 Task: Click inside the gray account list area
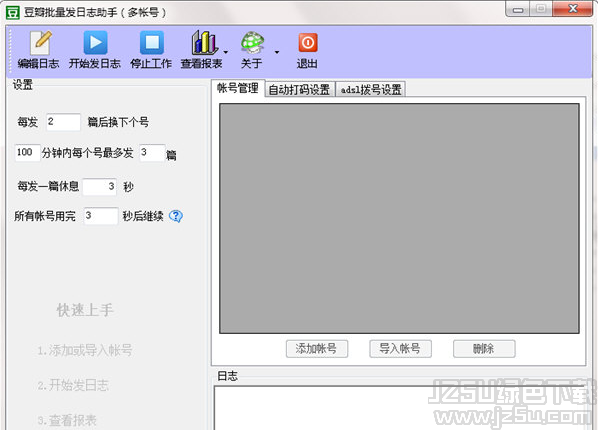click(399, 218)
